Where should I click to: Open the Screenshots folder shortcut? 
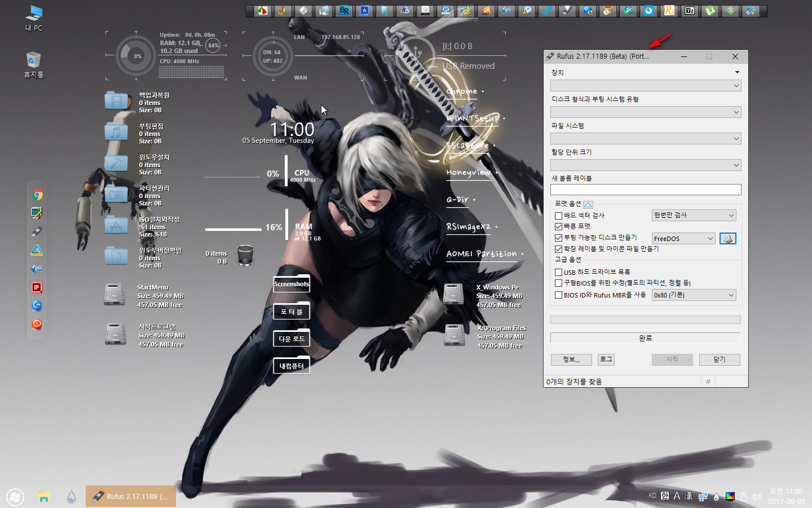tap(292, 283)
